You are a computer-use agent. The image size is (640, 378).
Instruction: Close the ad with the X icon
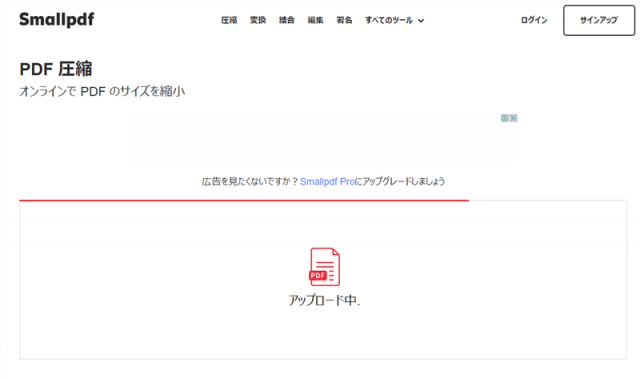coord(514,118)
